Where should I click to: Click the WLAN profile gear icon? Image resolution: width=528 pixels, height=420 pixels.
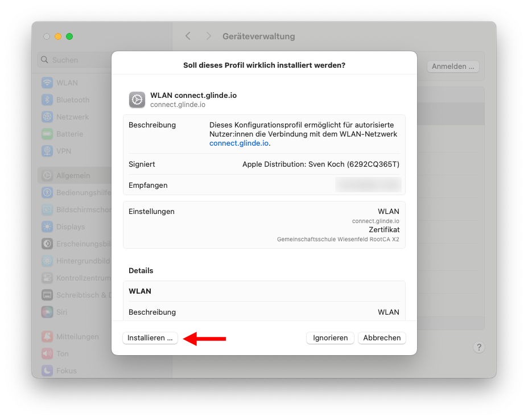pos(137,100)
